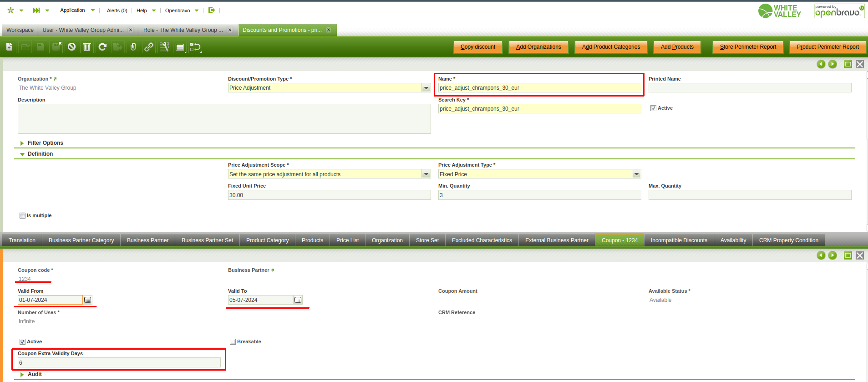Viewport: 868px width, 382px height.
Task: Open the Valid To calendar picker
Action: coord(298,300)
